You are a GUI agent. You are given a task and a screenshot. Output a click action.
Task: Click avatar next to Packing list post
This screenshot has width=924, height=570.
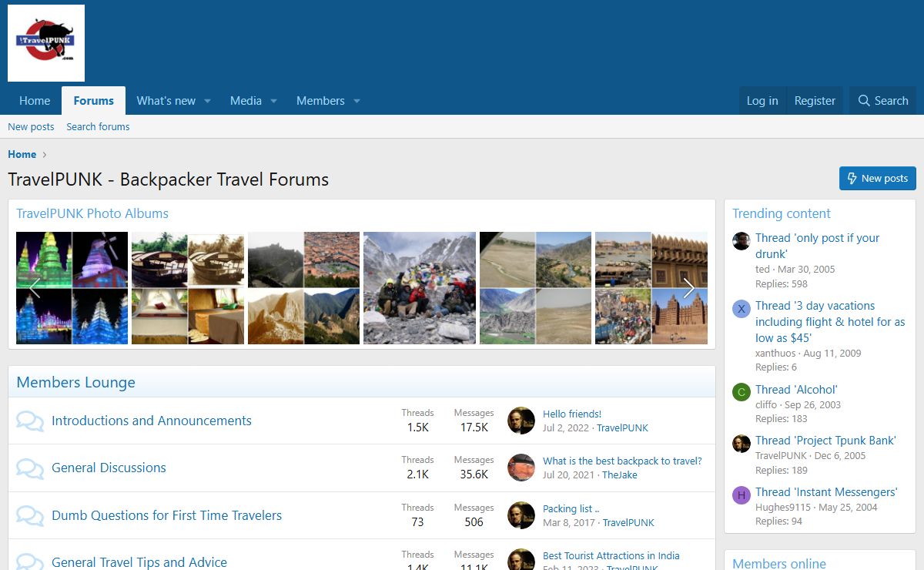point(521,515)
